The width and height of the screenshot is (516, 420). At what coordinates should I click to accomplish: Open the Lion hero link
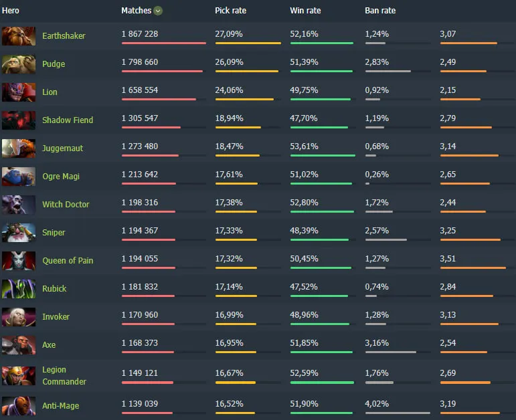[50, 92]
